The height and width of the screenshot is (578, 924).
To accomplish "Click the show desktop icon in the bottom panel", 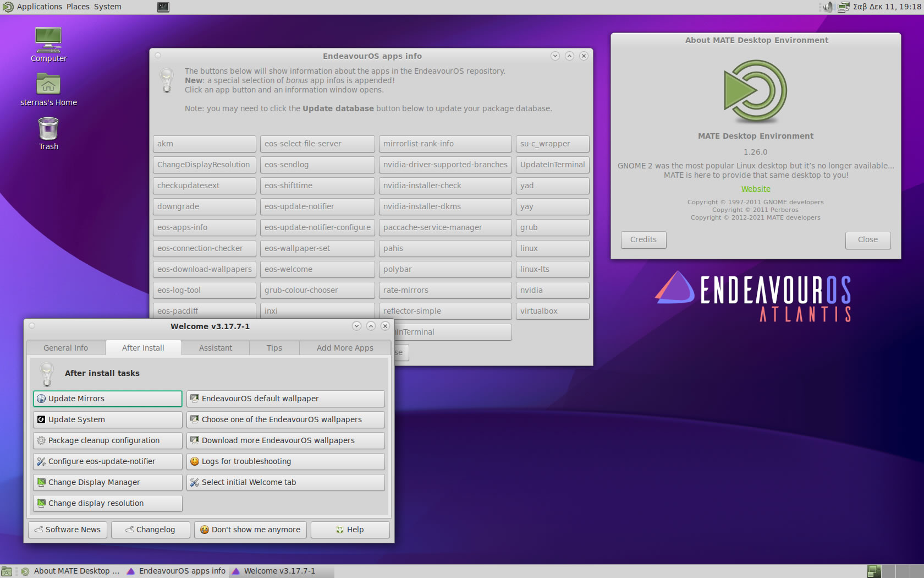I will (x=7, y=571).
